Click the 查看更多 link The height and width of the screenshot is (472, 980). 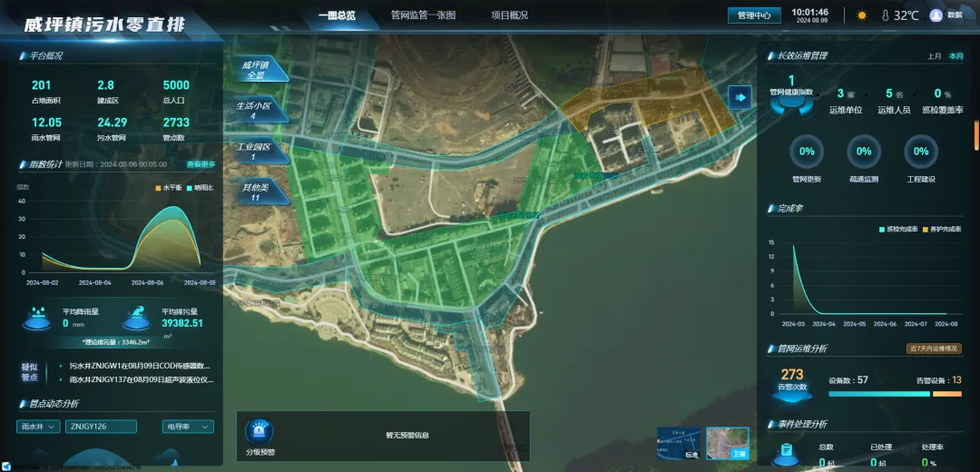click(x=201, y=164)
